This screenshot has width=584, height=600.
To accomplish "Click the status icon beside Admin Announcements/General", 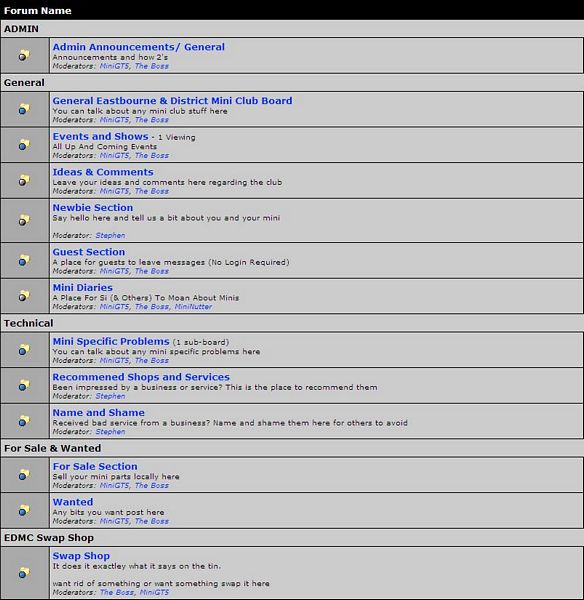I will click(24, 55).
